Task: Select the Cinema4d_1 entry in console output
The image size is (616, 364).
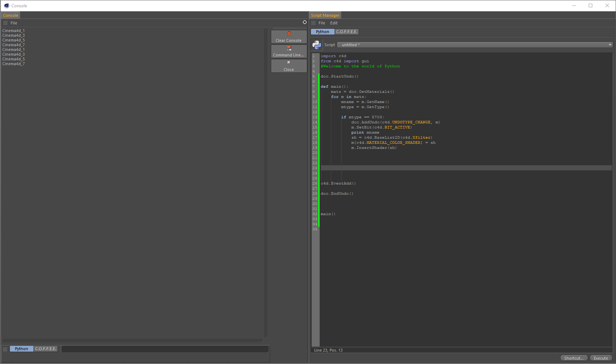Action: 13,31
